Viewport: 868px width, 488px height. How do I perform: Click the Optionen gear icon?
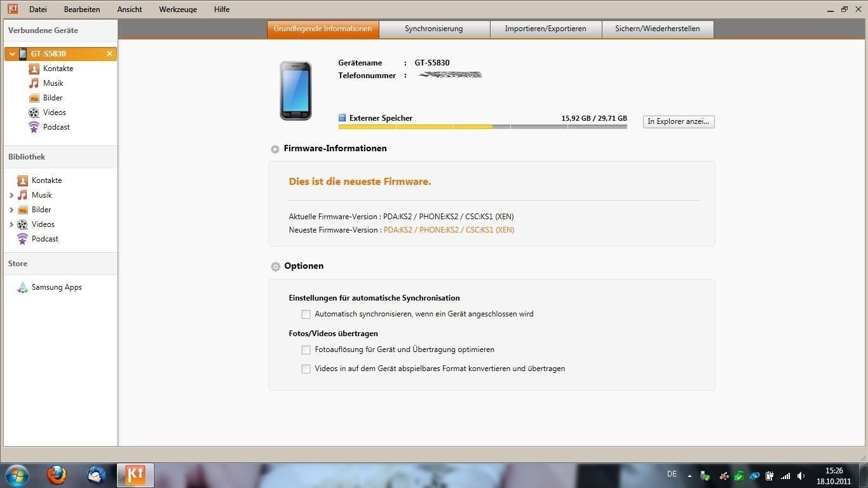275,267
